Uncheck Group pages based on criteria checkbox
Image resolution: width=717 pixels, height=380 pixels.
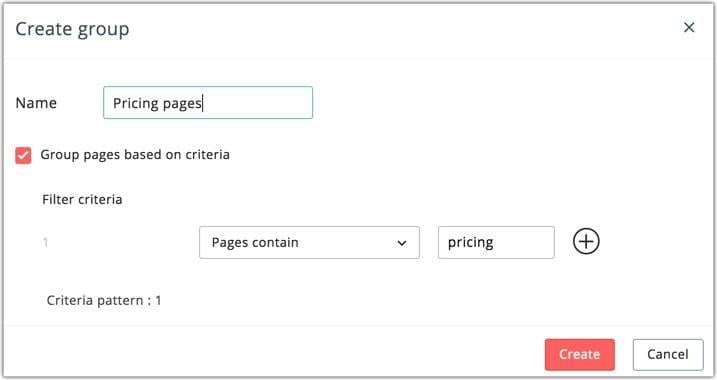pos(23,155)
